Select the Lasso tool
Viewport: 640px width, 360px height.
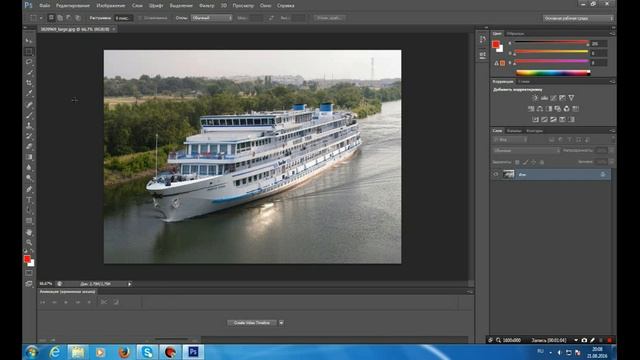[29, 62]
